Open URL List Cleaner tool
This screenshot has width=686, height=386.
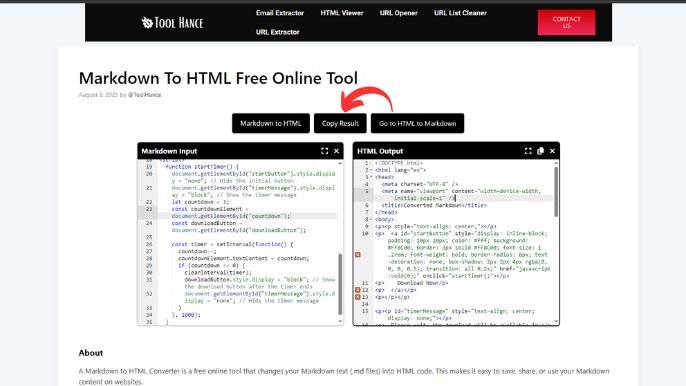pos(460,13)
